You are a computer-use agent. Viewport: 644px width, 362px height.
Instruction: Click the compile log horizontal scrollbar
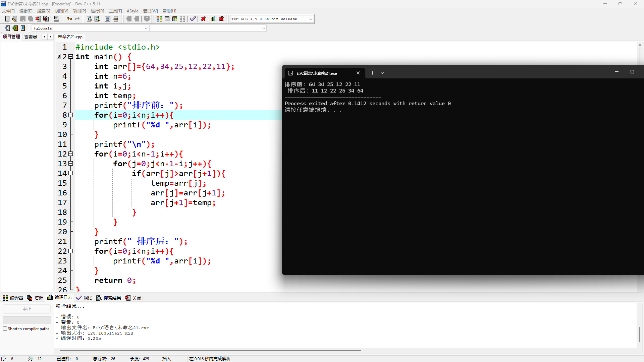[x=208, y=351]
